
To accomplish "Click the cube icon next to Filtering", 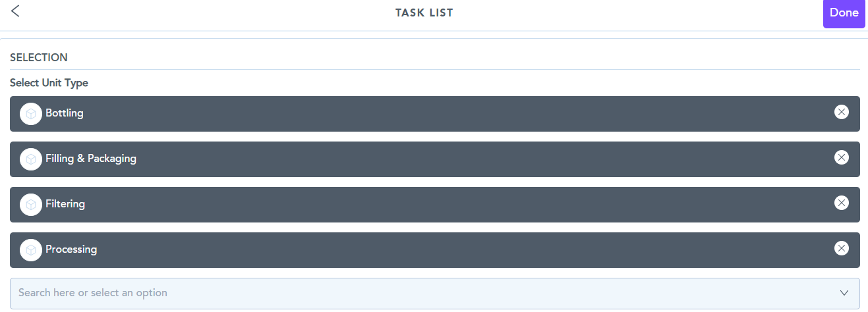I will [31, 205].
